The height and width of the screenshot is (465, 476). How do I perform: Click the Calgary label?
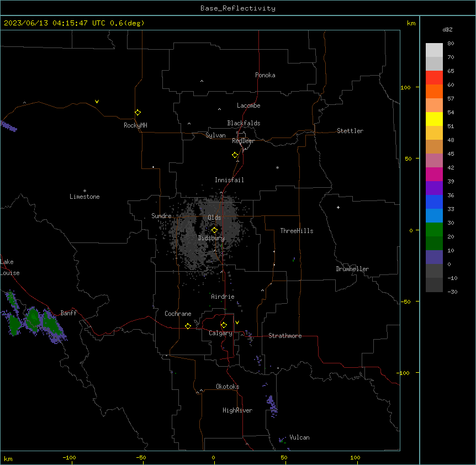point(220,333)
